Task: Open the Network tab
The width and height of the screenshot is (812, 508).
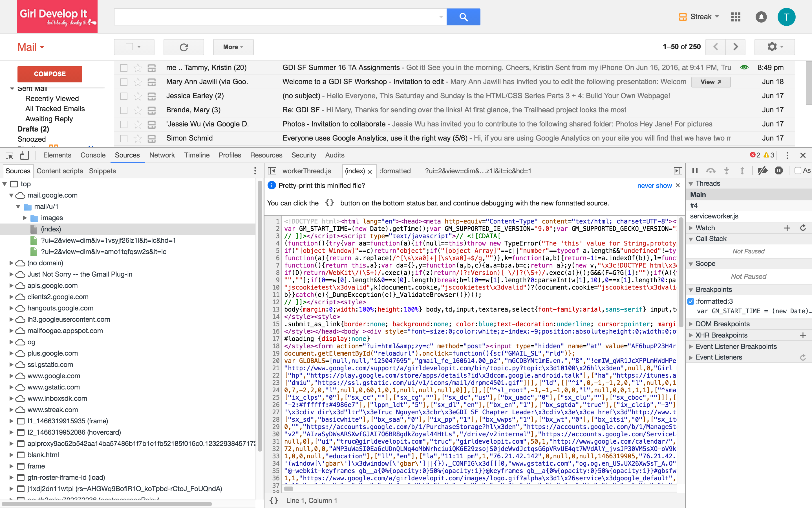Action: tap(162, 155)
